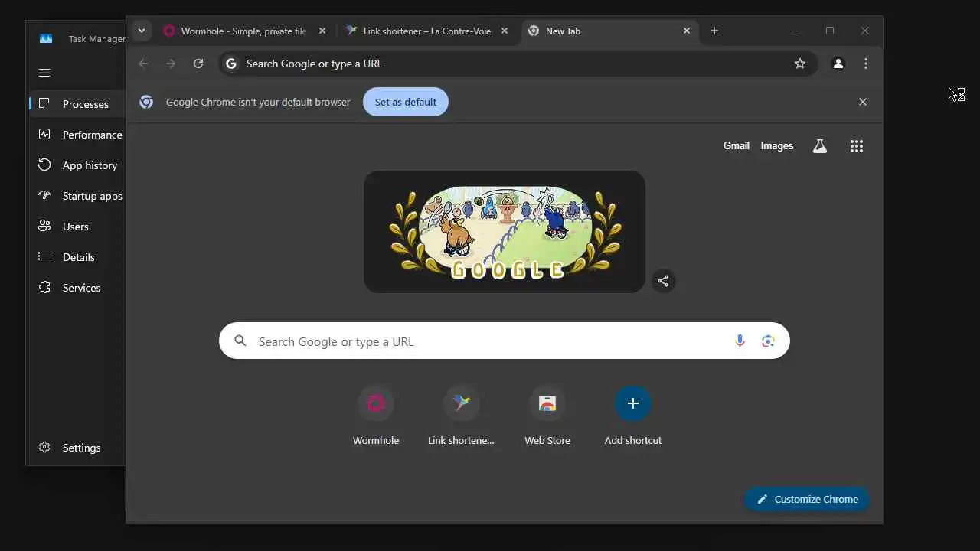
Task: Search by image with Lens icon
Action: pyautogui.click(x=768, y=341)
